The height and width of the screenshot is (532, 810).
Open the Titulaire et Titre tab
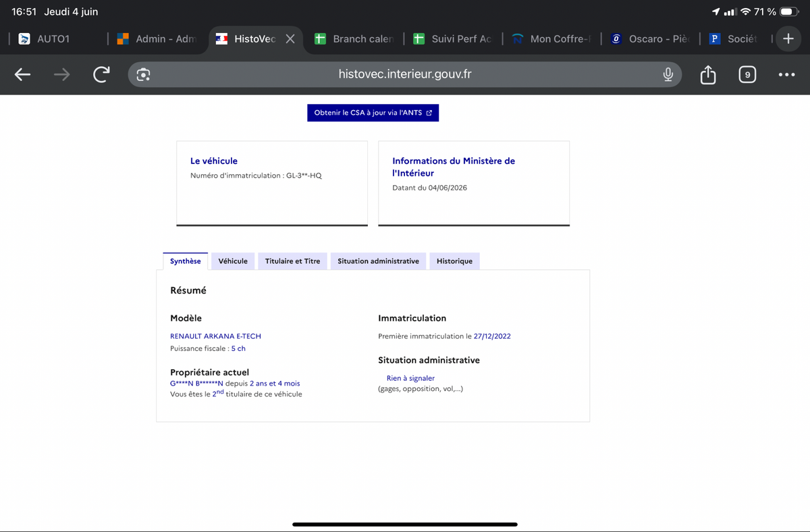pos(292,261)
